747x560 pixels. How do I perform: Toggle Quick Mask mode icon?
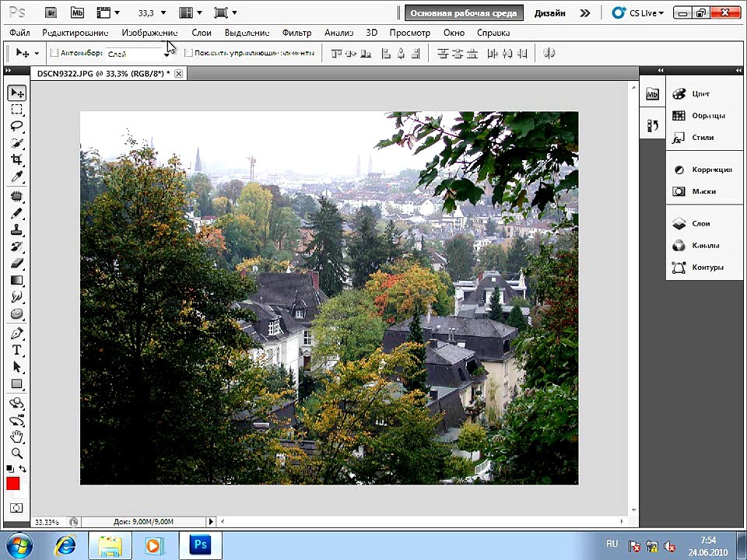pos(16,508)
